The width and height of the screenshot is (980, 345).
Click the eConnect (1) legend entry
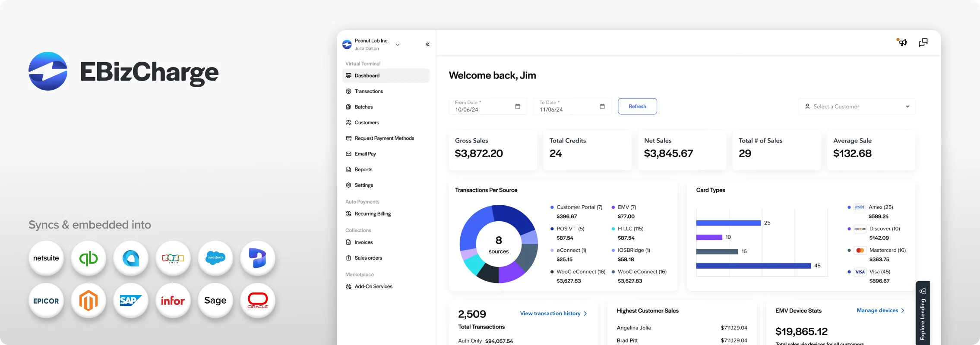568,255
